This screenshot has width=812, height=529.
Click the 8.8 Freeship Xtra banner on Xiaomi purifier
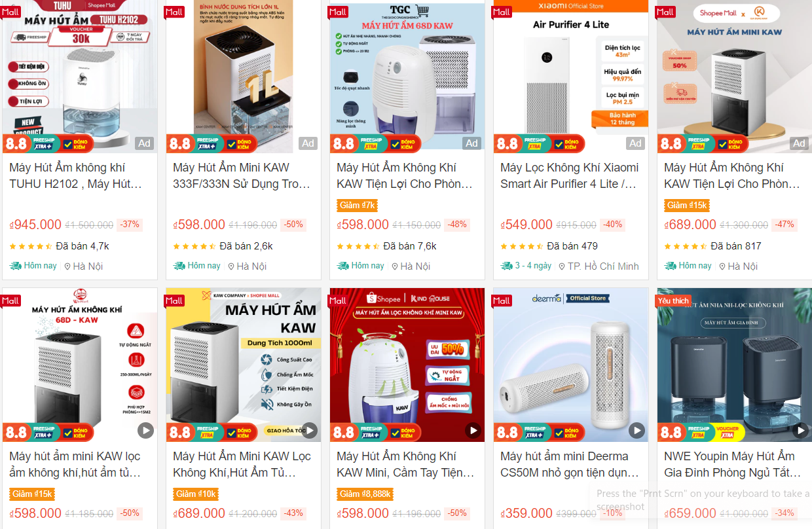539,143
